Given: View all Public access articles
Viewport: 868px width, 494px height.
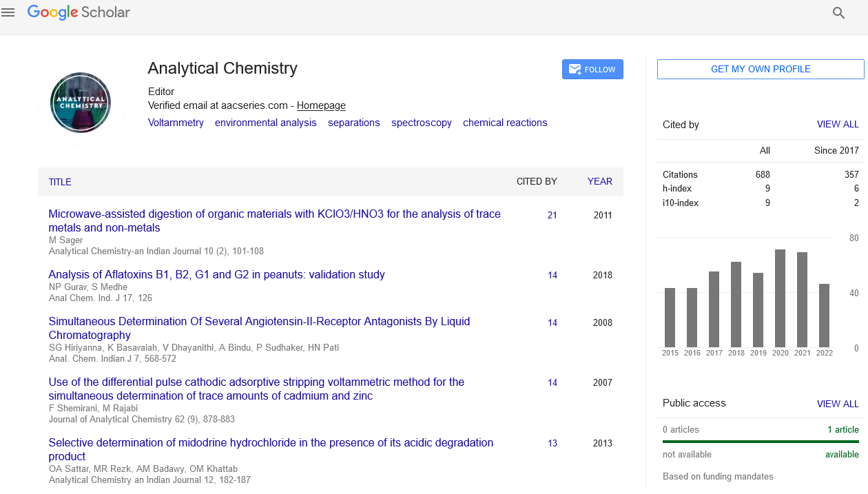Looking at the screenshot, I should point(837,404).
